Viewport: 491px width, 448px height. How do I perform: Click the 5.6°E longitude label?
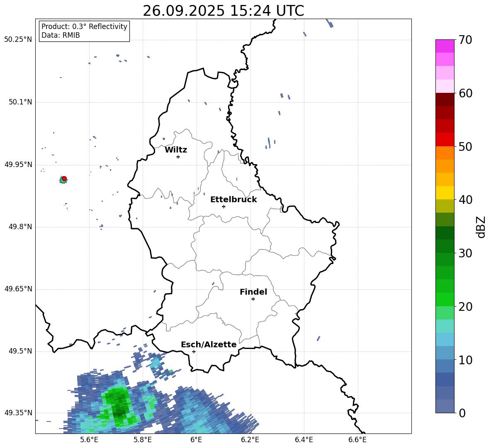[x=89, y=440]
